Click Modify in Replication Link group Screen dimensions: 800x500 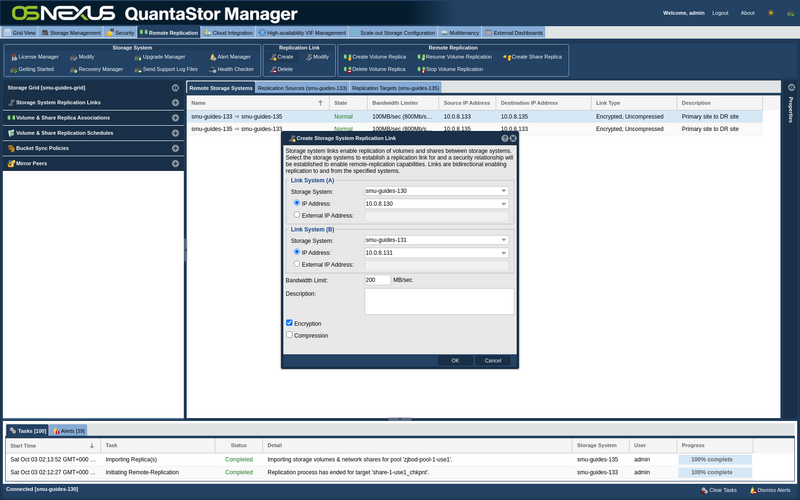pos(317,57)
